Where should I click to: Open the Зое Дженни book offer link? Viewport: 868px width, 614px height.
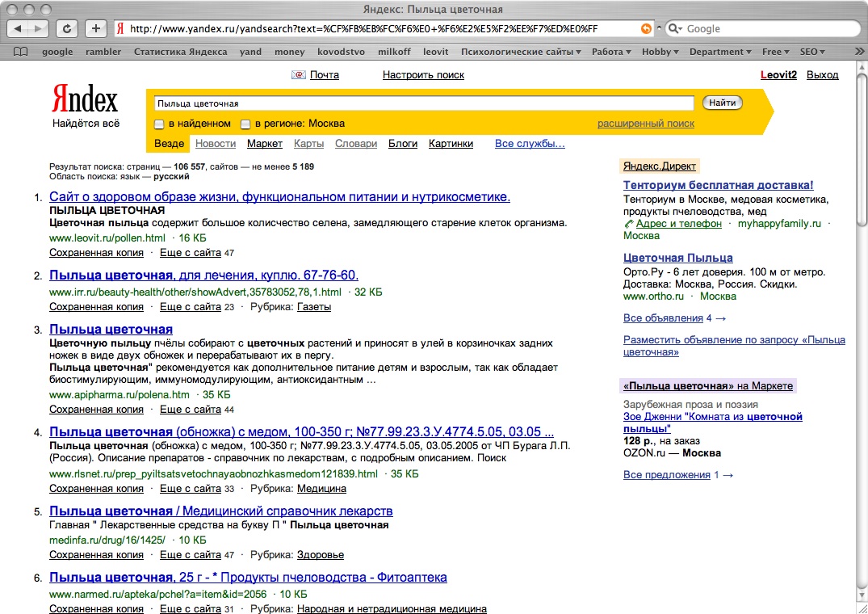tap(712, 423)
